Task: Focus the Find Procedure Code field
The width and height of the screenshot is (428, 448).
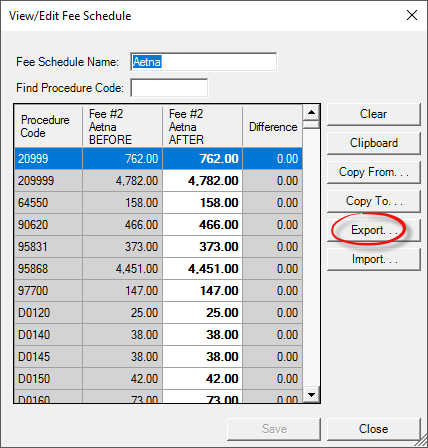Action: [x=169, y=88]
